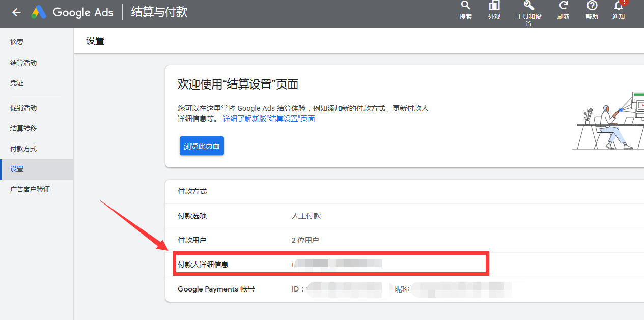Open the 付款人详细信息 row
This screenshot has height=320, width=644.
[405, 265]
